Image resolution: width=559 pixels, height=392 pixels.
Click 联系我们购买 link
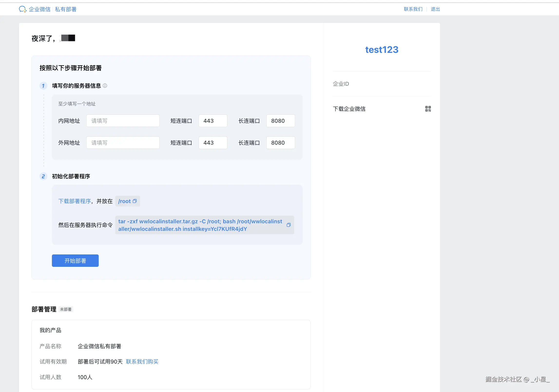pyautogui.click(x=142, y=362)
